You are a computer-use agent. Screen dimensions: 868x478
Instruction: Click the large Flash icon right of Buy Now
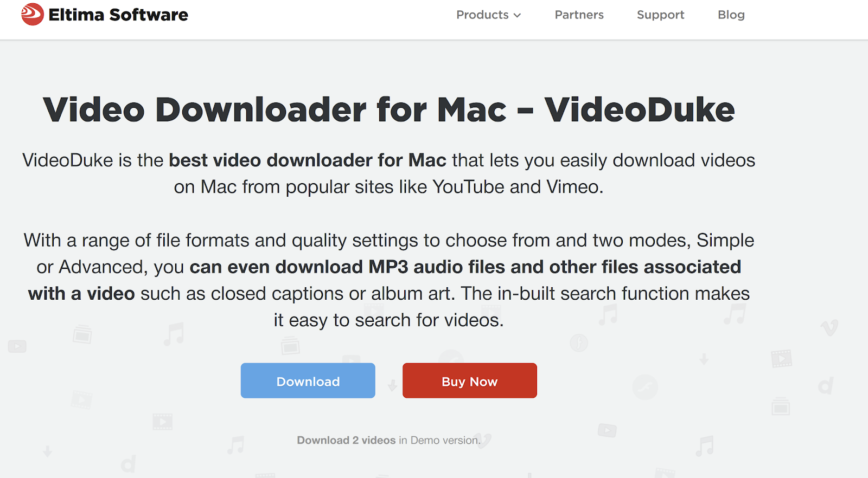coord(645,387)
